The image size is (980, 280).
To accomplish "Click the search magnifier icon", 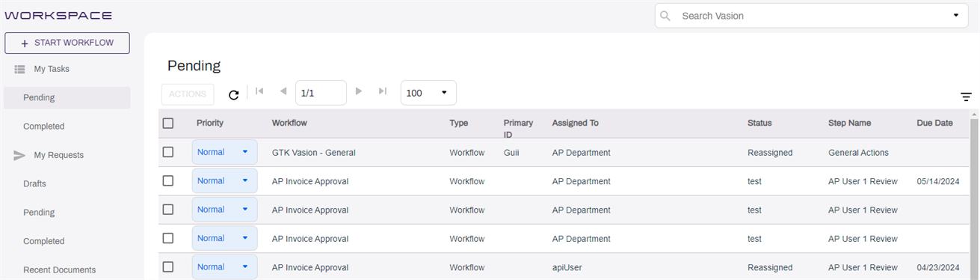I will pos(665,16).
